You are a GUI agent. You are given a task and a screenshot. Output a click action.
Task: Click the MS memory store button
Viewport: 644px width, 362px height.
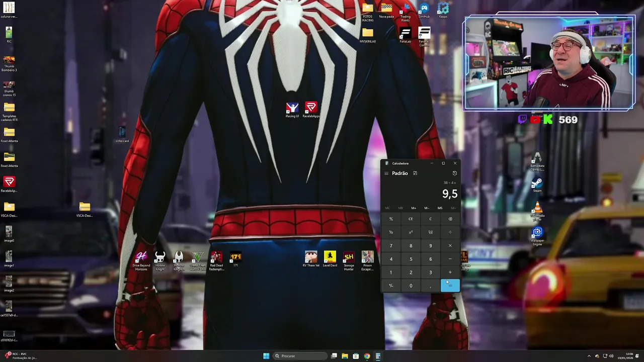(440, 208)
